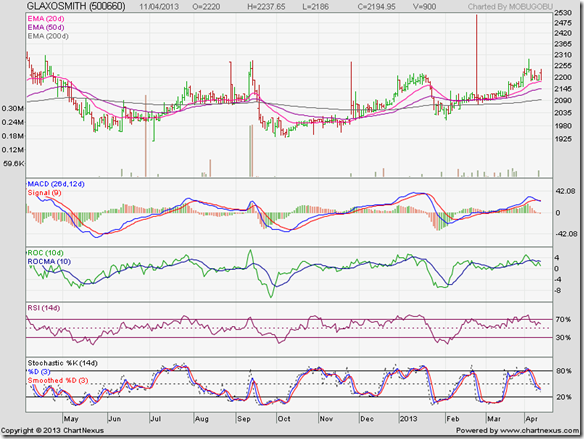Click the 30% RSI level label

point(563,337)
